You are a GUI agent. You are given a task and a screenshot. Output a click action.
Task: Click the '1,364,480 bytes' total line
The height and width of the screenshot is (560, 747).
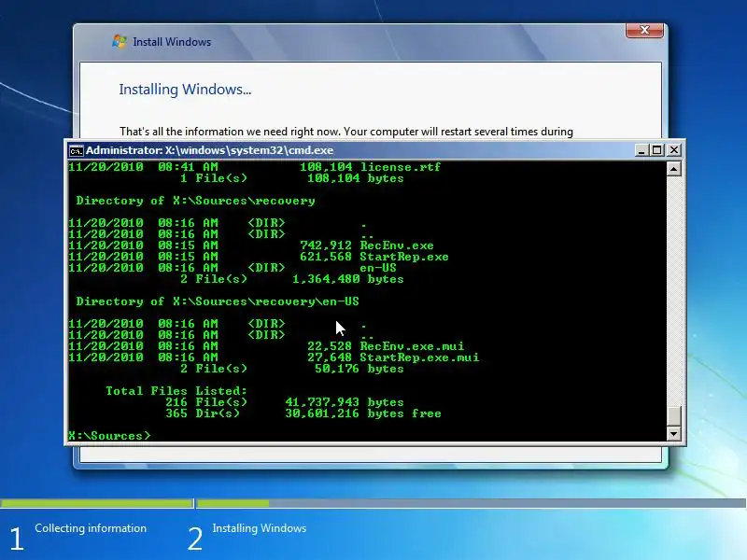pos(347,279)
